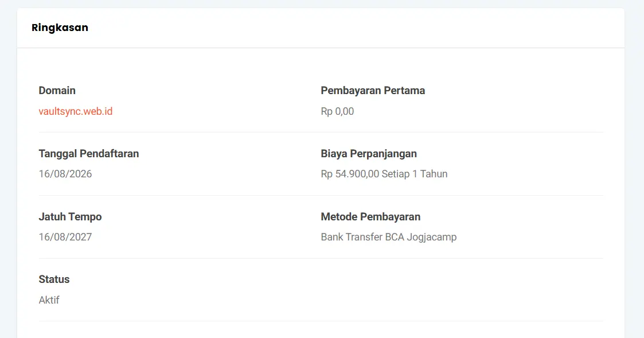Select the Domain label
This screenshot has width=644, height=338.
[57, 91]
